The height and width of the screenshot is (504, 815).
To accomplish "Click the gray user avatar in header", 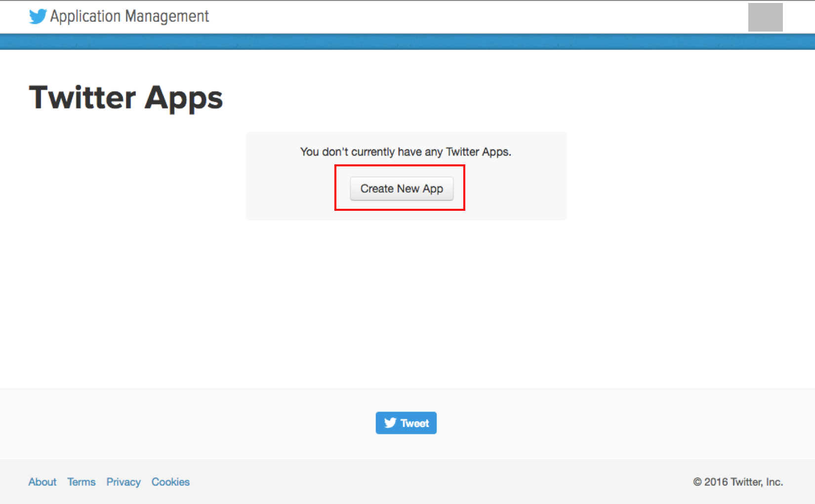I will (765, 17).
